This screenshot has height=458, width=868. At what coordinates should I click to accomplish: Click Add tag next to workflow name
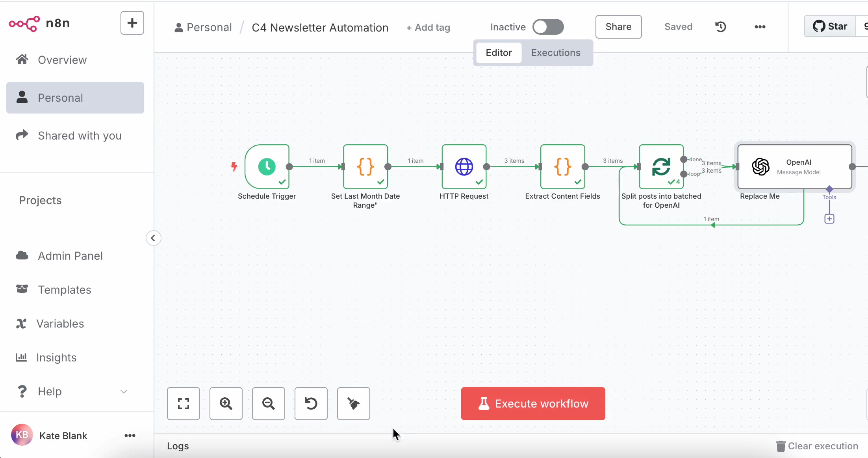[428, 28]
